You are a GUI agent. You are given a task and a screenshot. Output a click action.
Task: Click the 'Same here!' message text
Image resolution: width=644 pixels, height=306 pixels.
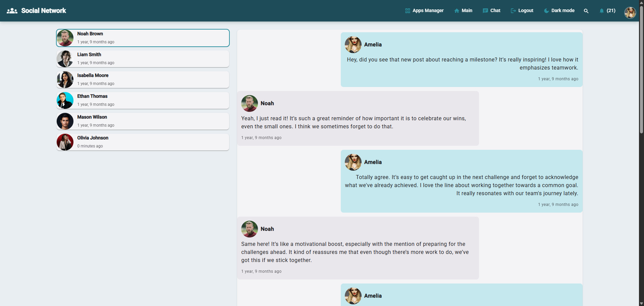click(x=355, y=252)
